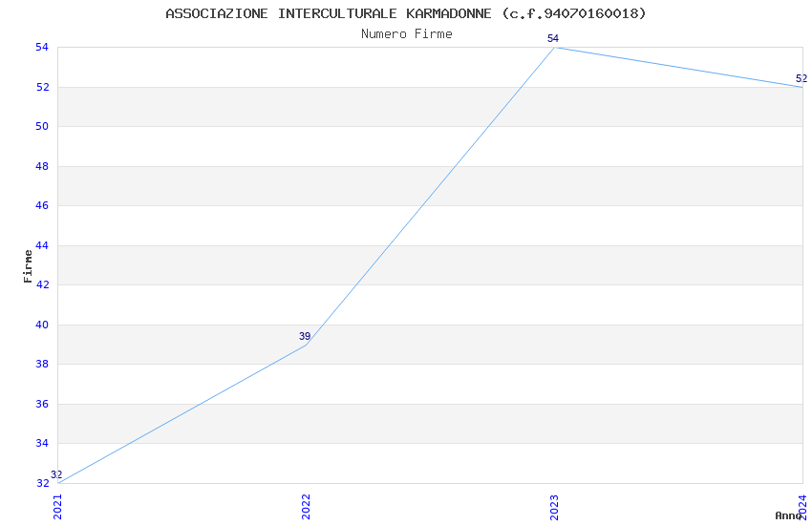The image size is (812, 525).
Task: Click the subtitle Numero Firme
Action: coord(407,34)
